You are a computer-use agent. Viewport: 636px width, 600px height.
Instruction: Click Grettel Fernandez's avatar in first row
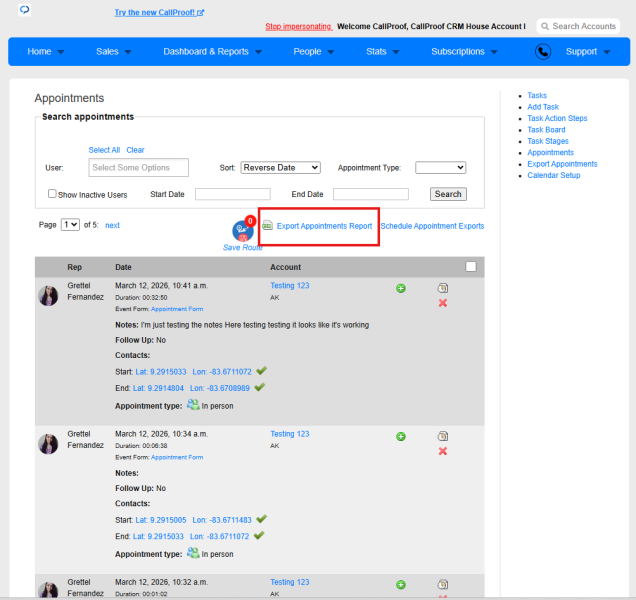48,296
